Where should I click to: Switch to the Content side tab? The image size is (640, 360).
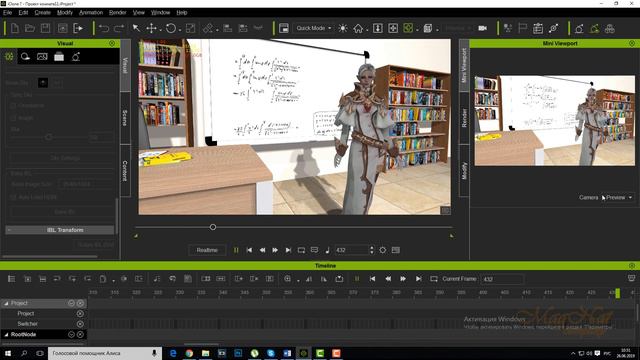coord(125,171)
